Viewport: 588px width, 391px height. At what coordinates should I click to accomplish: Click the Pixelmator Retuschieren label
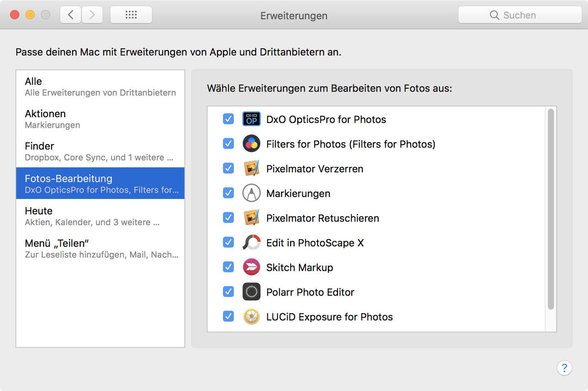(322, 218)
